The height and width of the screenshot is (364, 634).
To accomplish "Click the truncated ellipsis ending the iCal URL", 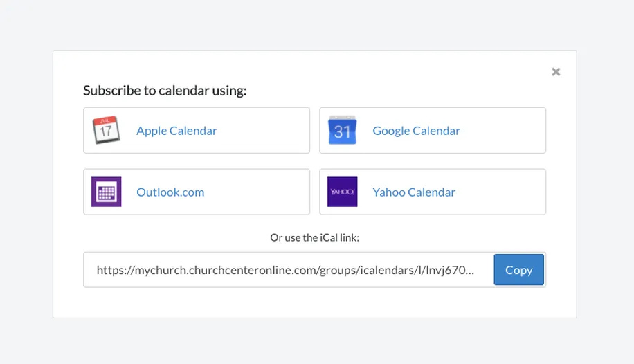I will (x=471, y=271).
